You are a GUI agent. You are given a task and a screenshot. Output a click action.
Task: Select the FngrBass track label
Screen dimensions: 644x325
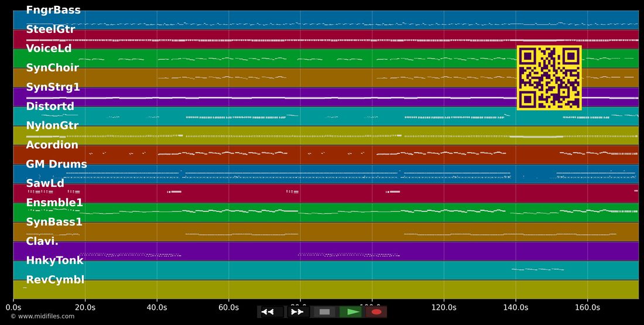click(53, 10)
